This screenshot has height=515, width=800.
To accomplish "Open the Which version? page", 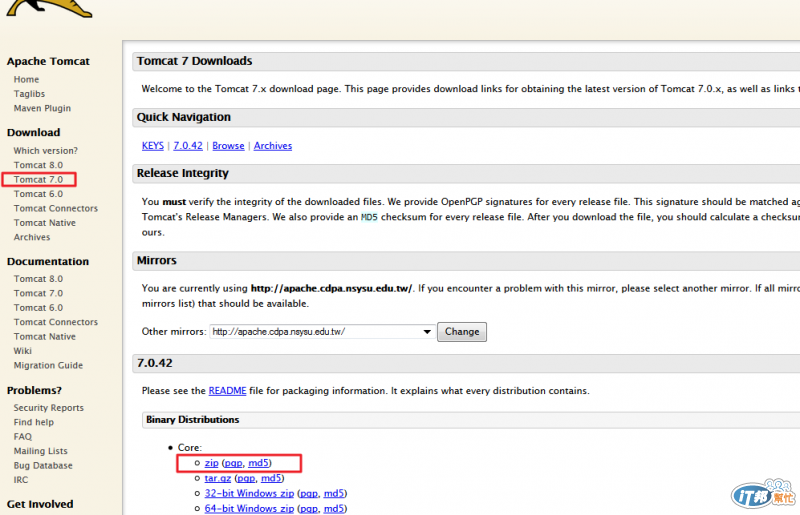I will (45, 151).
